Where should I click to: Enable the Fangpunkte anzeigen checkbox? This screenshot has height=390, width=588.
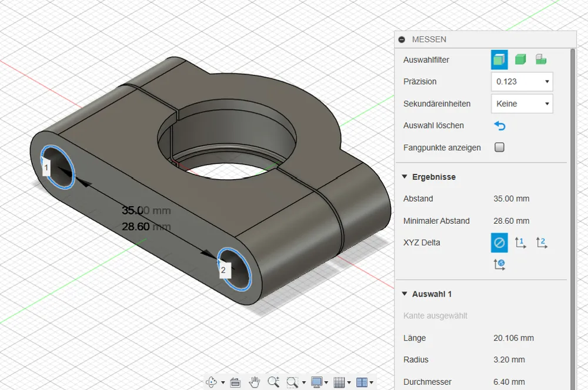pos(499,147)
